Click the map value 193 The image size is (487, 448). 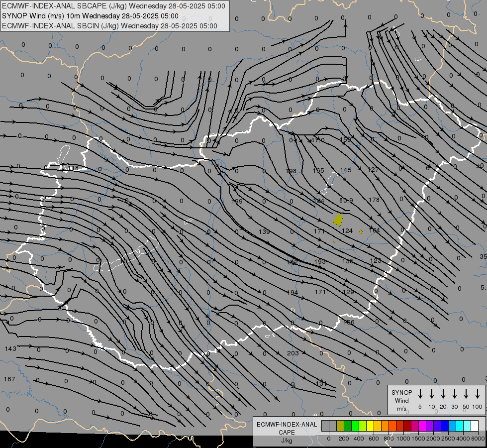pos(319,261)
